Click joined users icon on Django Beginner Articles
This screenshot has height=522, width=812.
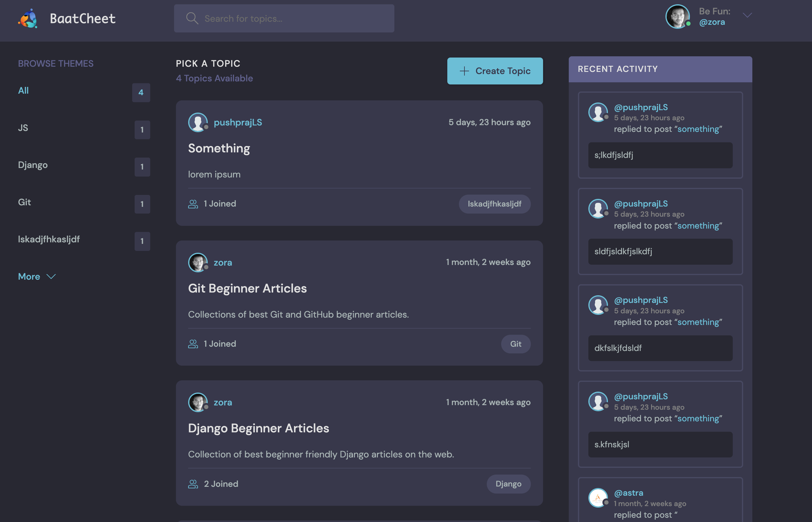tap(193, 484)
